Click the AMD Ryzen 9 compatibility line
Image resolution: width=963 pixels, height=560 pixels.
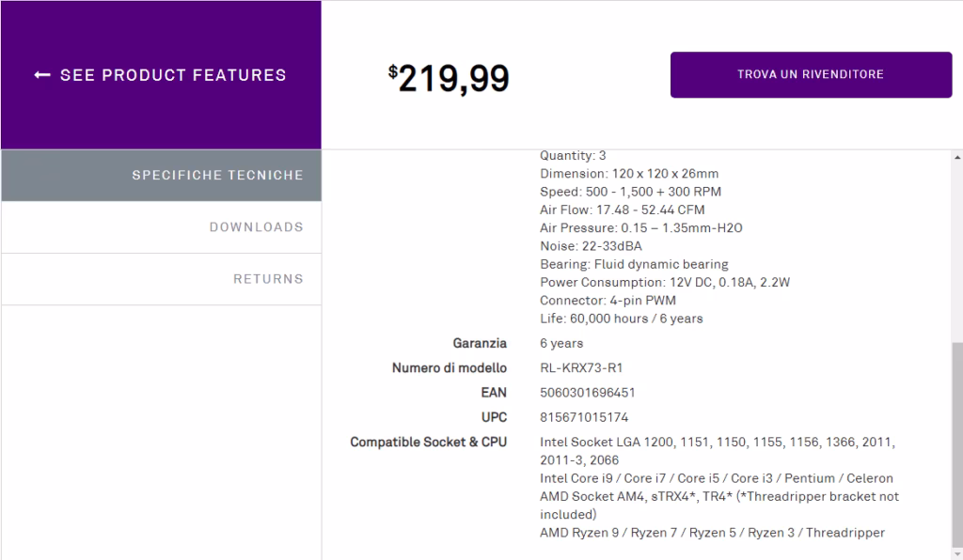712,533
